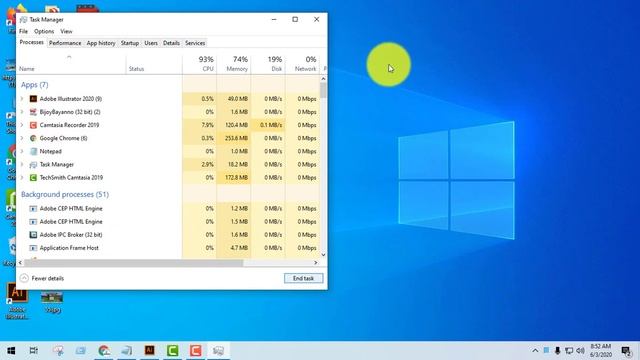The image size is (640, 360).
Task: Show hidden system tray icons
Action: [535, 351]
